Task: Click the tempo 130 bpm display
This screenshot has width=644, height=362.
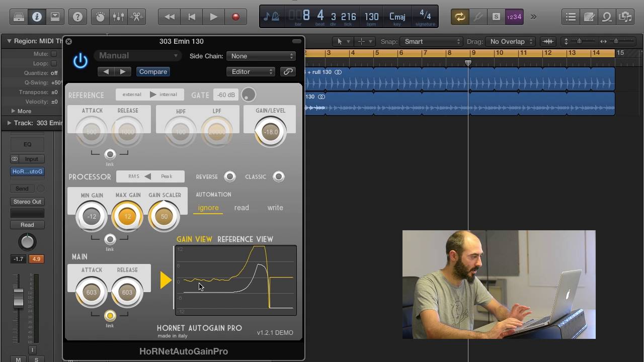Action: coord(371,18)
